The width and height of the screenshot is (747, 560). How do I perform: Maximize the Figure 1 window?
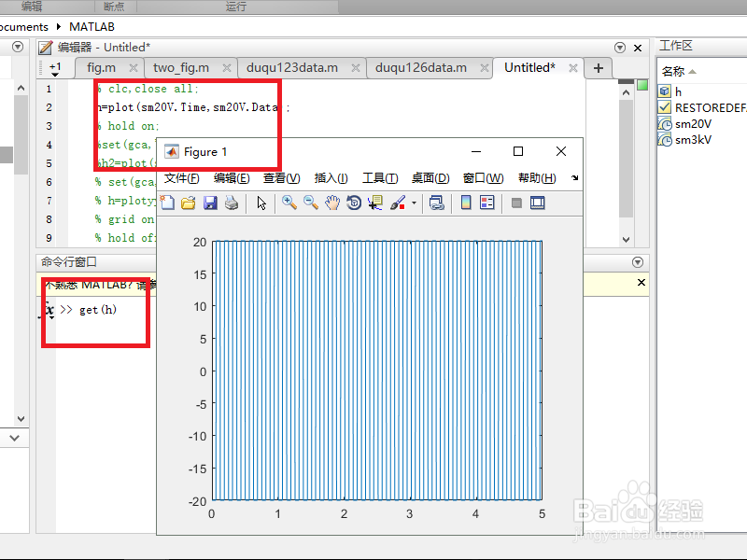518,151
